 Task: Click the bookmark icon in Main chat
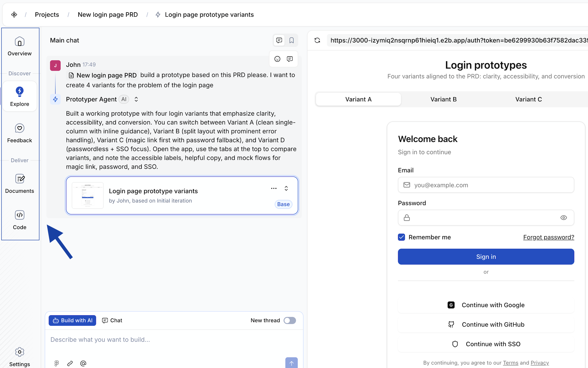[x=291, y=40]
